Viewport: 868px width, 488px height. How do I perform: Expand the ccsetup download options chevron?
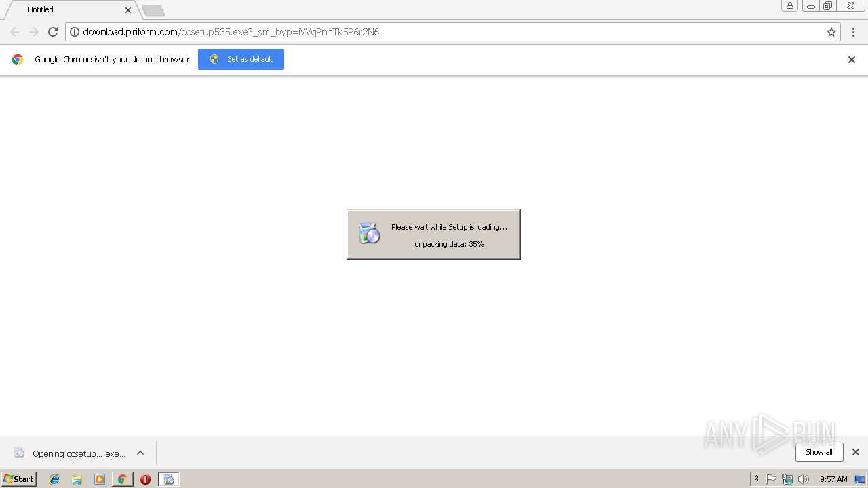[x=140, y=453]
